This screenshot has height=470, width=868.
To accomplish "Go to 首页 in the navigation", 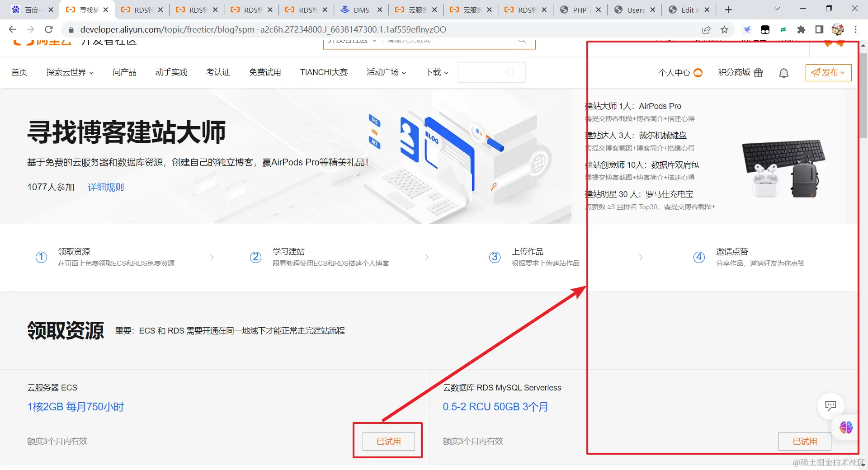I will pos(19,72).
